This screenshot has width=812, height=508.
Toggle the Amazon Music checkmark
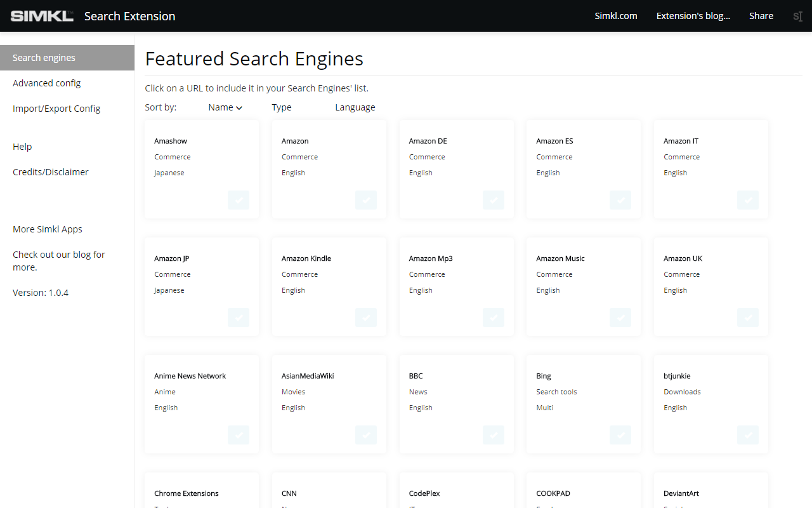620,317
